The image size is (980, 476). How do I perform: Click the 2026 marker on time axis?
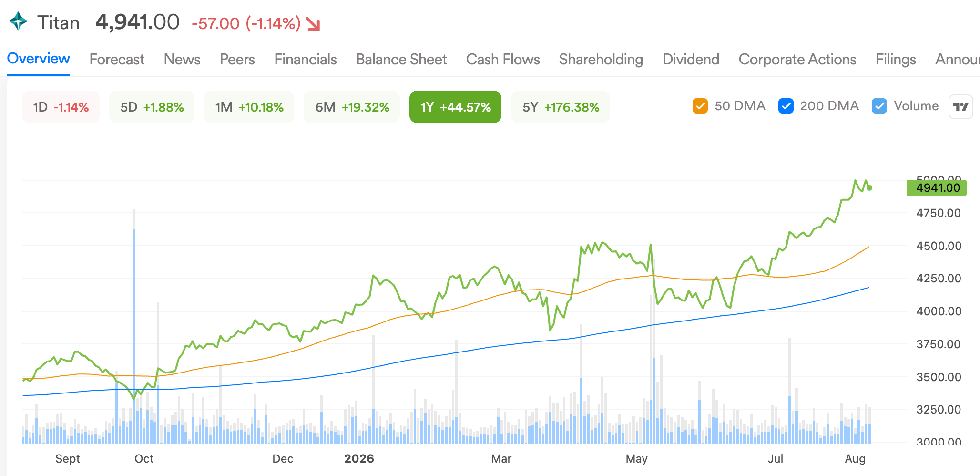click(x=359, y=458)
